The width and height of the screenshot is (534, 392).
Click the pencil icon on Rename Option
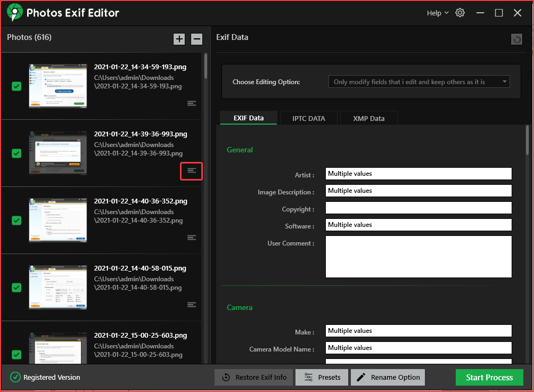tap(363, 377)
